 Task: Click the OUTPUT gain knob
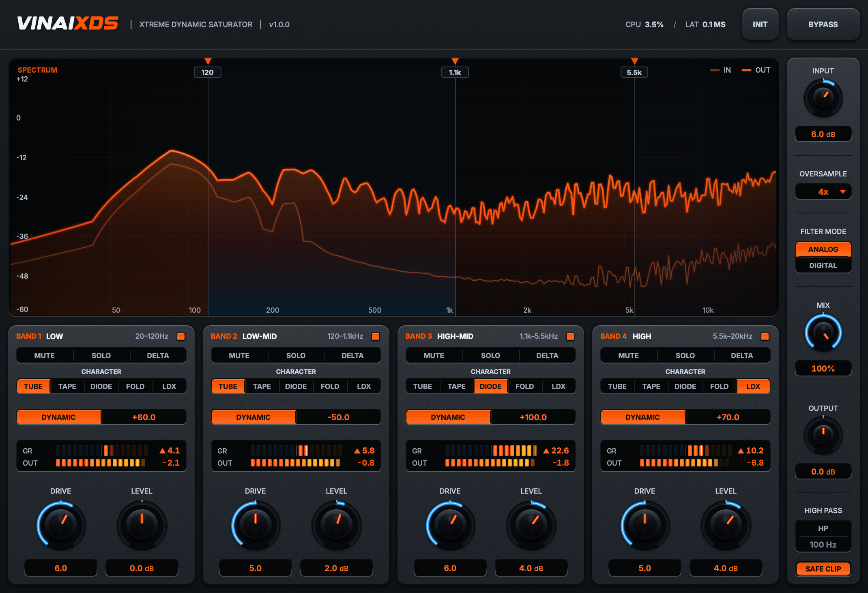click(x=823, y=436)
